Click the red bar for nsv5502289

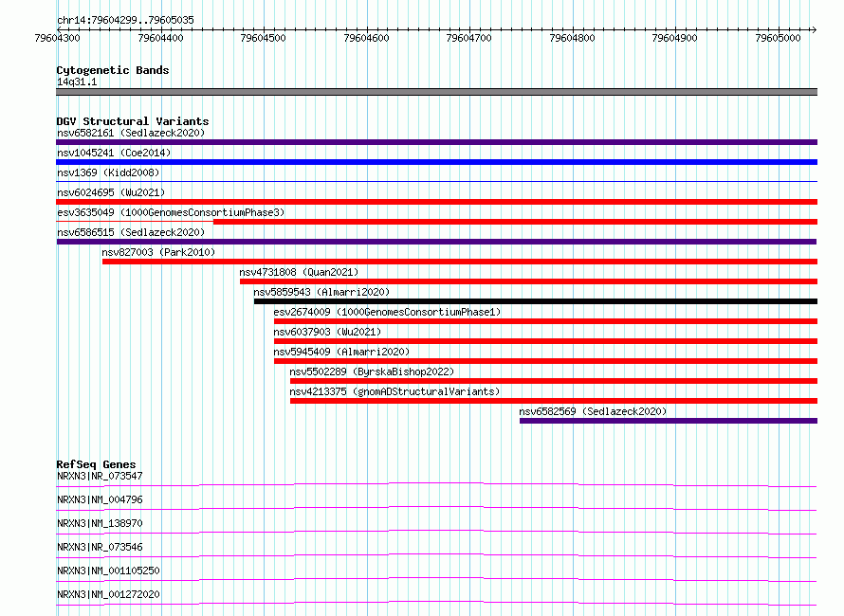[x=554, y=381]
